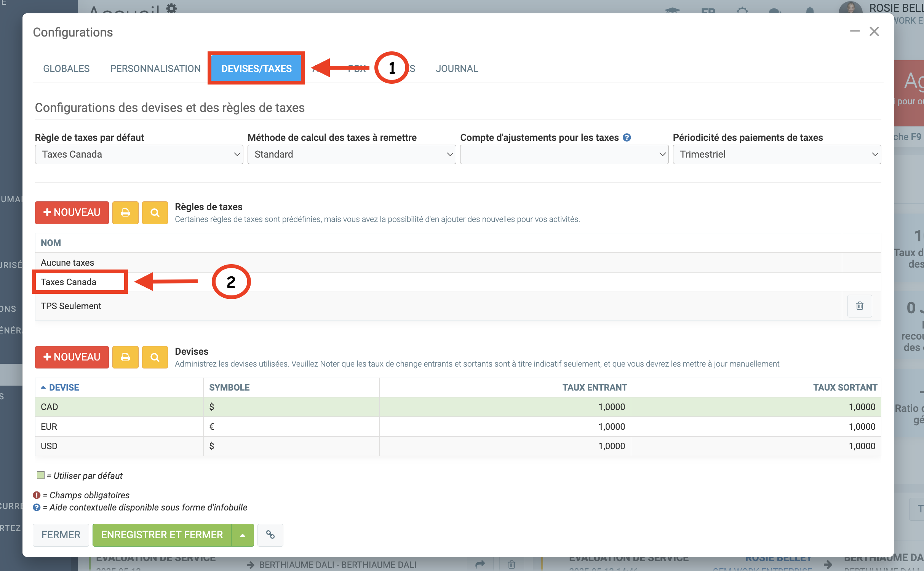This screenshot has width=924, height=571.
Task: Click the search icon in Devises section
Action: coord(155,357)
